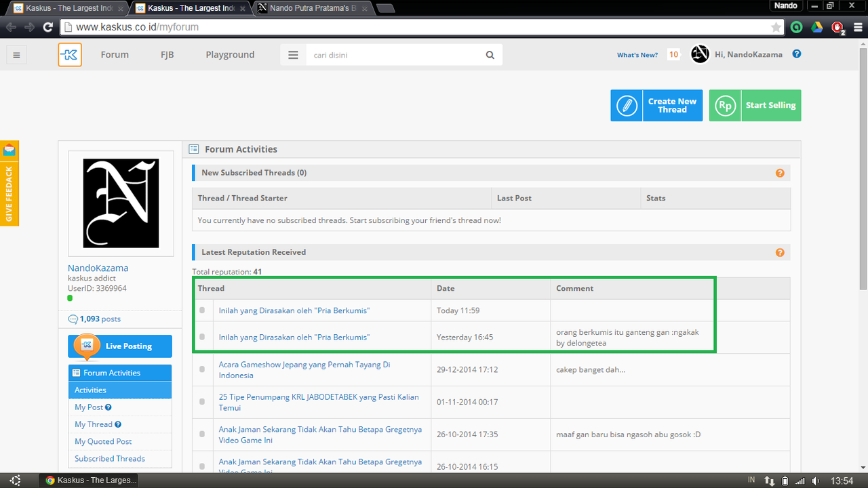
Task: Select Activities in the sidebar
Action: click(120, 390)
